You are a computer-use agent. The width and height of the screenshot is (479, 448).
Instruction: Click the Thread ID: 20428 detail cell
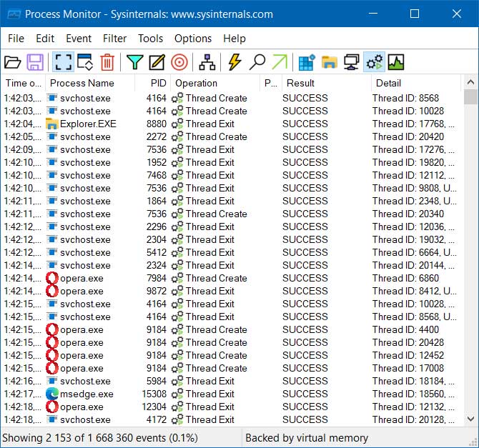click(x=408, y=342)
